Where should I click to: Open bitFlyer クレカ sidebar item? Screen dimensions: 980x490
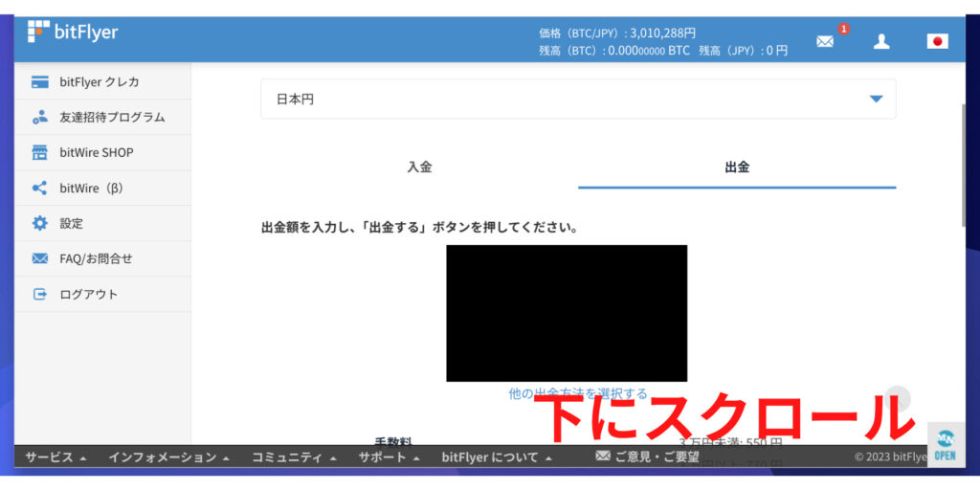(x=102, y=82)
